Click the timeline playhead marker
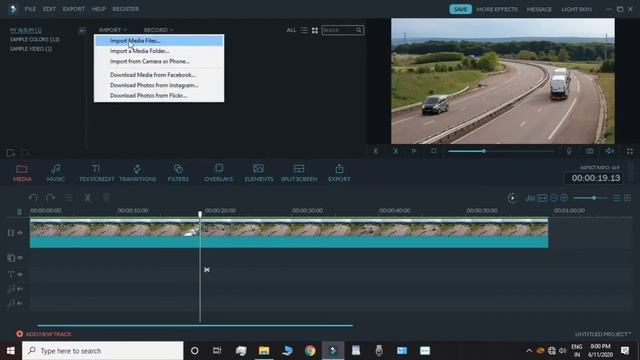Viewport: 640px width, 360px height. pos(200,214)
